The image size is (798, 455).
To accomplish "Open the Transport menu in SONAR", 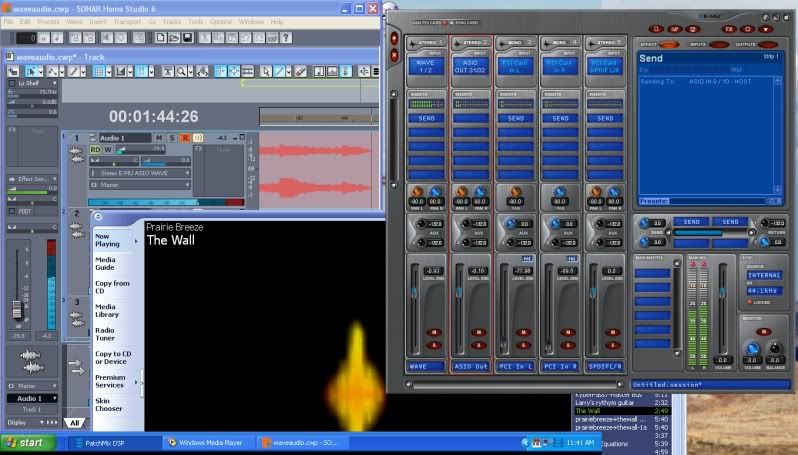I will pos(126,21).
